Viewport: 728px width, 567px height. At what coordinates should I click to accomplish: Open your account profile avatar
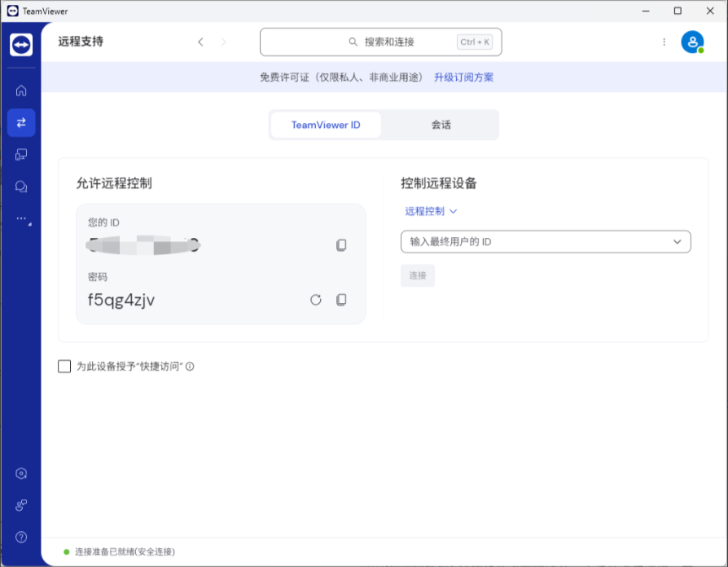[x=691, y=41]
